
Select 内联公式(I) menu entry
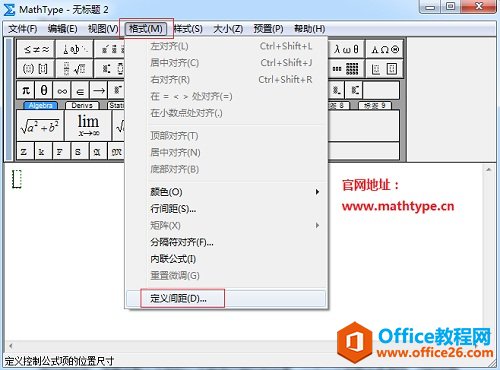(x=226, y=259)
